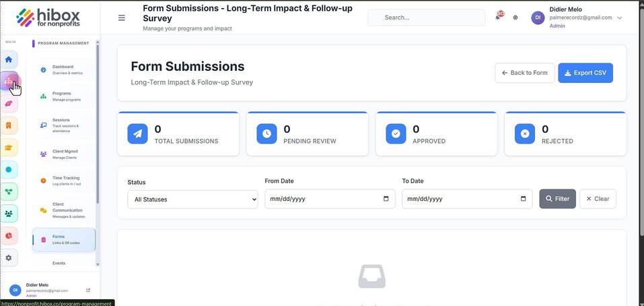
Task: Click the Export CSV button
Action: click(x=585, y=73)
